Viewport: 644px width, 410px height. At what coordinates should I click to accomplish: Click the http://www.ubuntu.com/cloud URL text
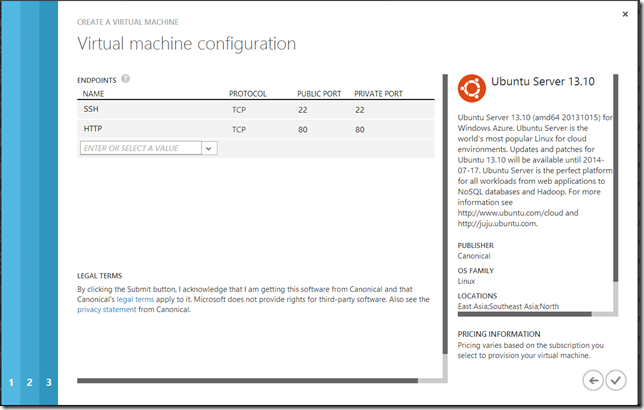pos(511,213)
